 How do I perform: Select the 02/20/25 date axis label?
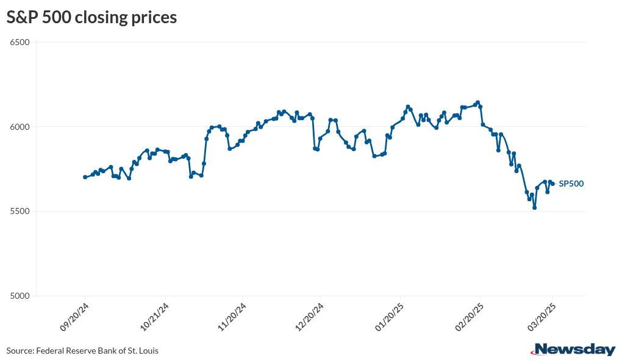[470, 317]
